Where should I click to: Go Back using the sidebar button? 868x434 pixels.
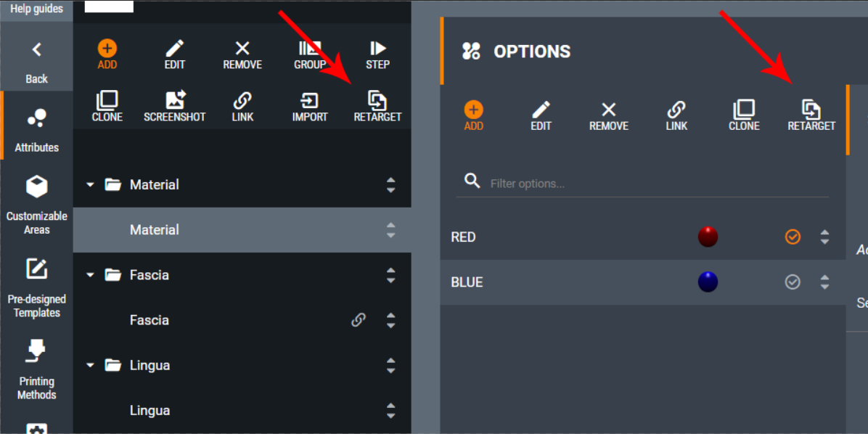(36, 62)
